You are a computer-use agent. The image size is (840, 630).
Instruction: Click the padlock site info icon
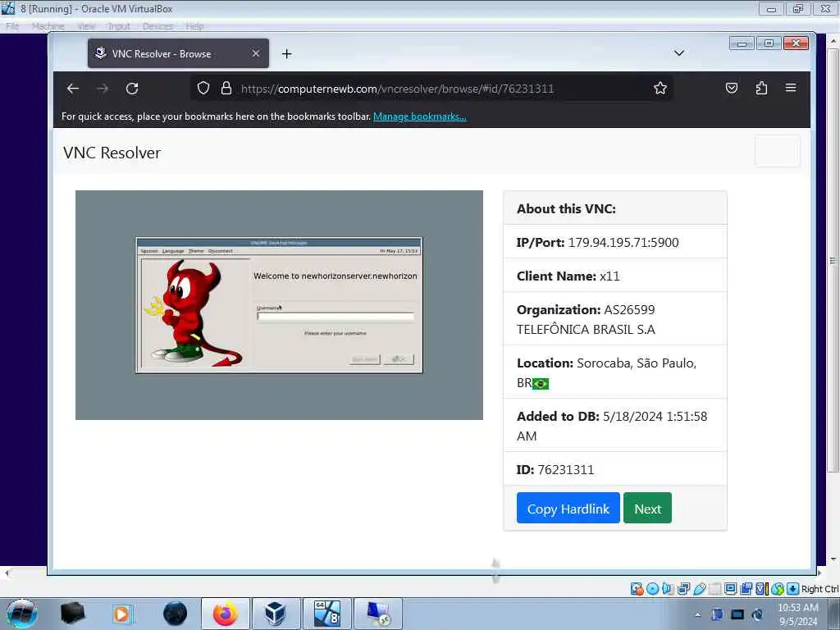click(226, 88)
